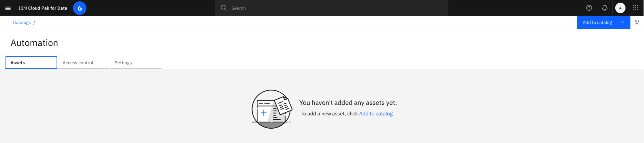Follow the inline Add to catalog link
The width and height of the screenshot is (644, 143).
376,114
